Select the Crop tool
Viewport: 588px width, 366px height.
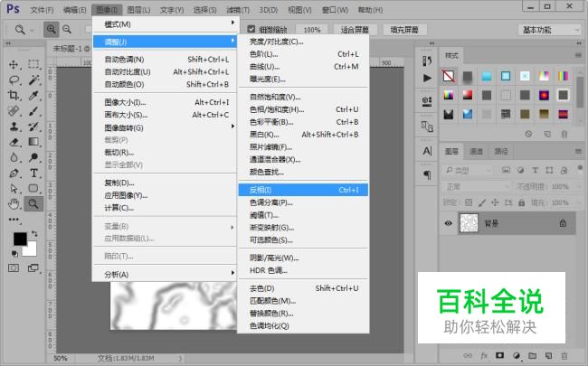click(x=14, y=95)
